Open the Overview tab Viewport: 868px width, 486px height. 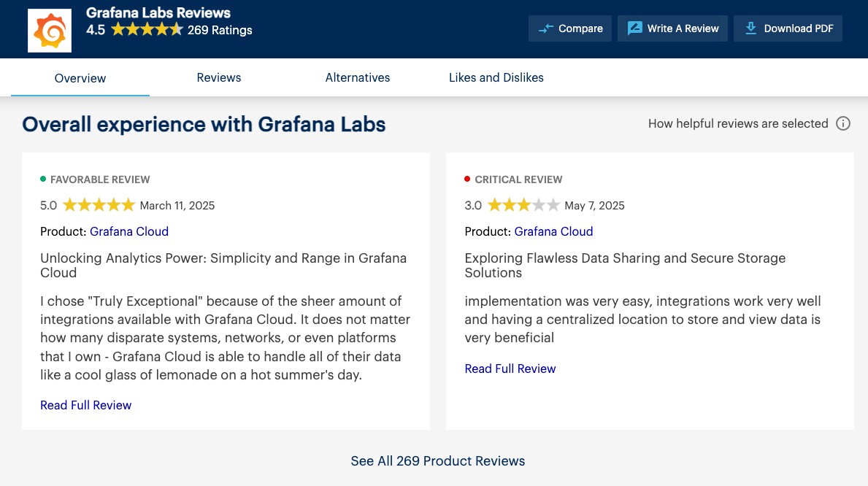[80, 78]
